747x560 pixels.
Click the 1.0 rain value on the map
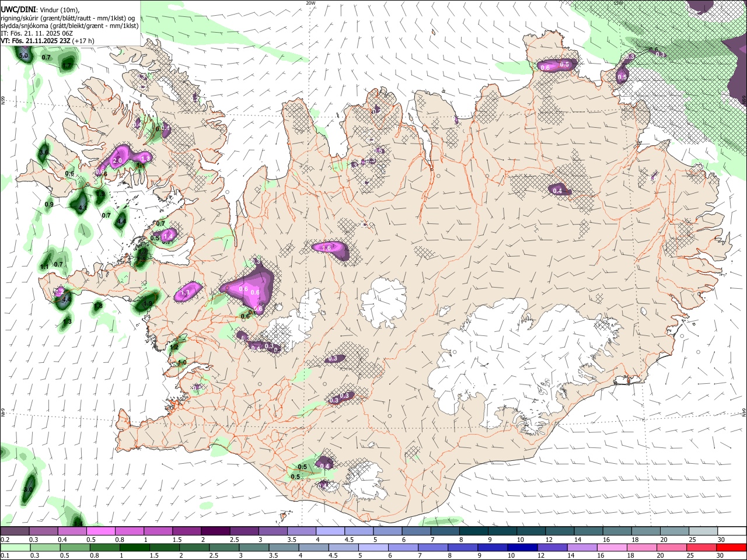pyautogui.click(x=182, y=363)
